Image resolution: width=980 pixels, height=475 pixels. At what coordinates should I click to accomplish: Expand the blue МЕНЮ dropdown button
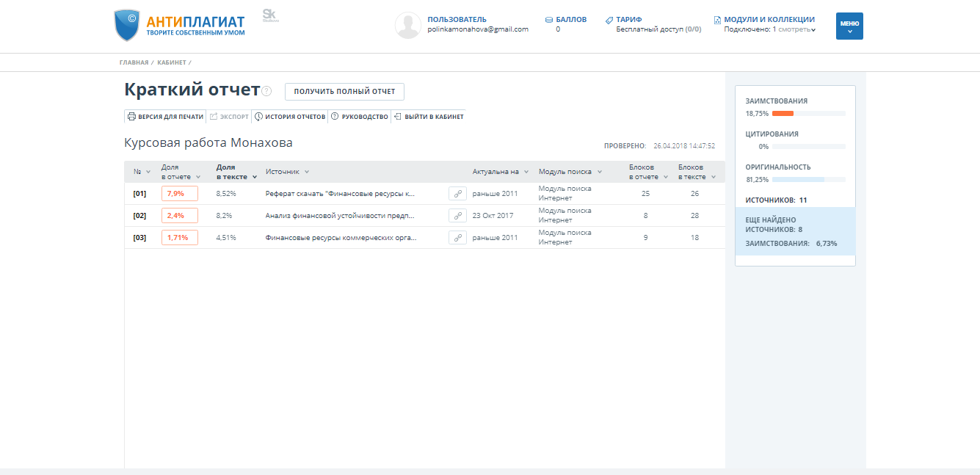(x=849, y=26)
